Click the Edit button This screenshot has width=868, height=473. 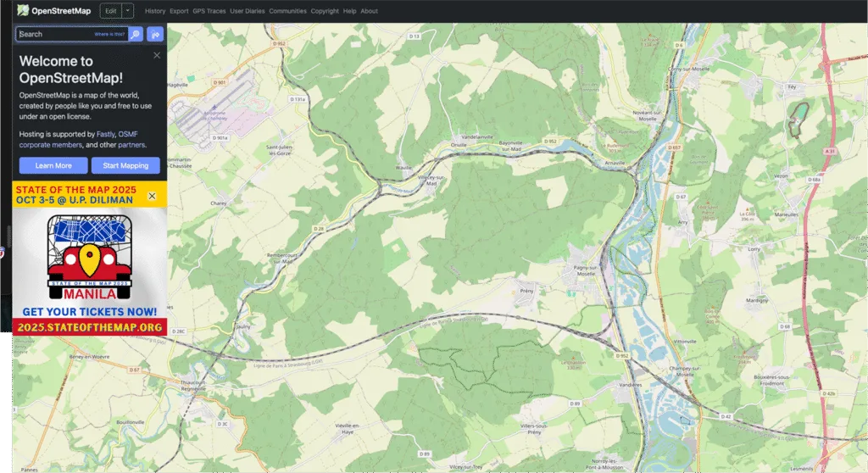tap(110, 11)
